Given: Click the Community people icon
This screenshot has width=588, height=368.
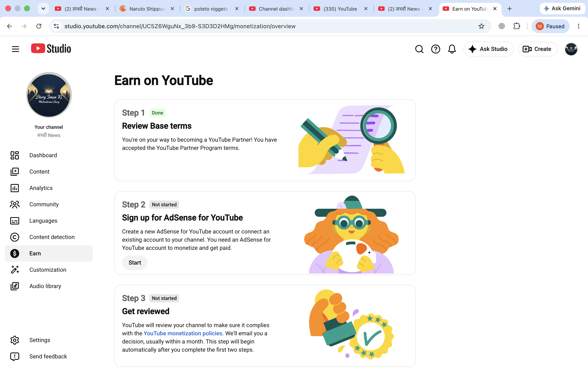Looking at the screenshot, I should click(x=14, y=204).
